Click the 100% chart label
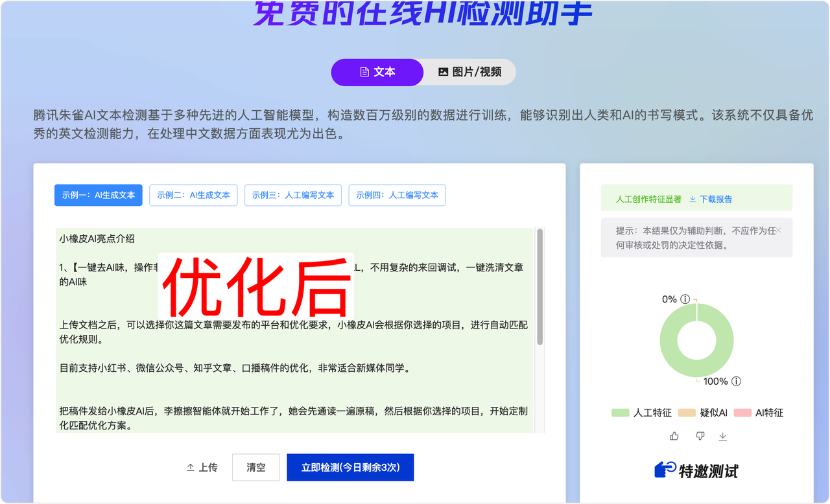Image resolution: width=830 pixels, height=504 pixels. (x=716, y=382)
